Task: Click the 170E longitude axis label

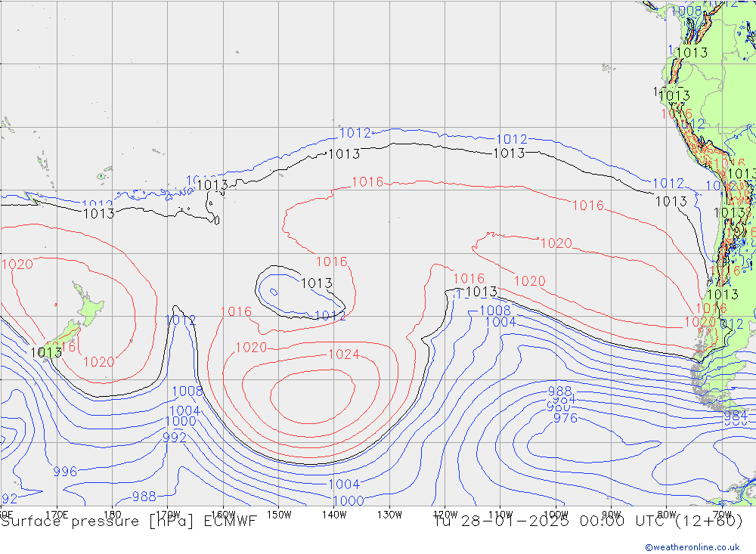Action: point(57,515)
